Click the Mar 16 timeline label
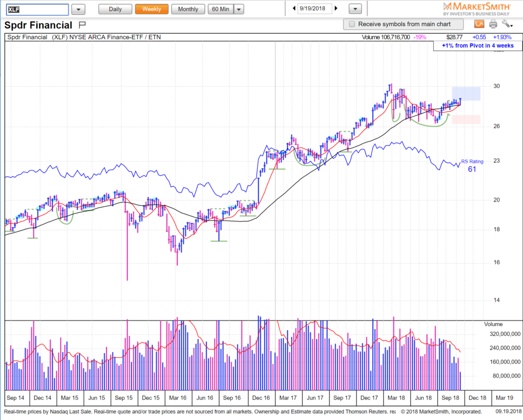The image size is (523, 420). coord(177,398)
